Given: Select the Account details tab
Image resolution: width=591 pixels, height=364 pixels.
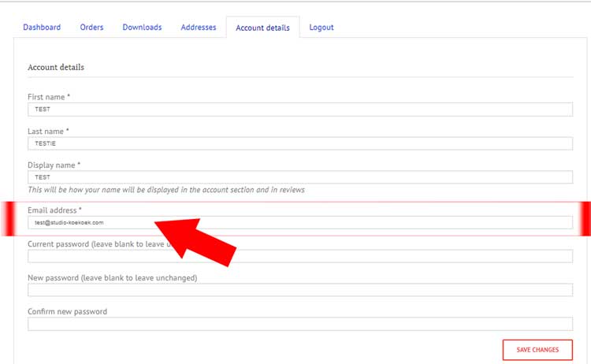Looking at the screenshot, I should tap(262, 28).
